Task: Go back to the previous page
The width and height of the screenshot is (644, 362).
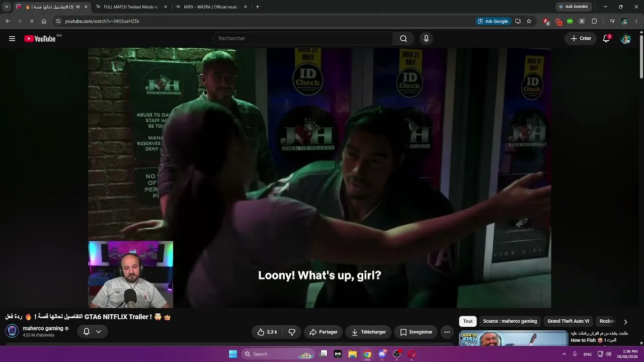Action: click(x=8, y=21)
